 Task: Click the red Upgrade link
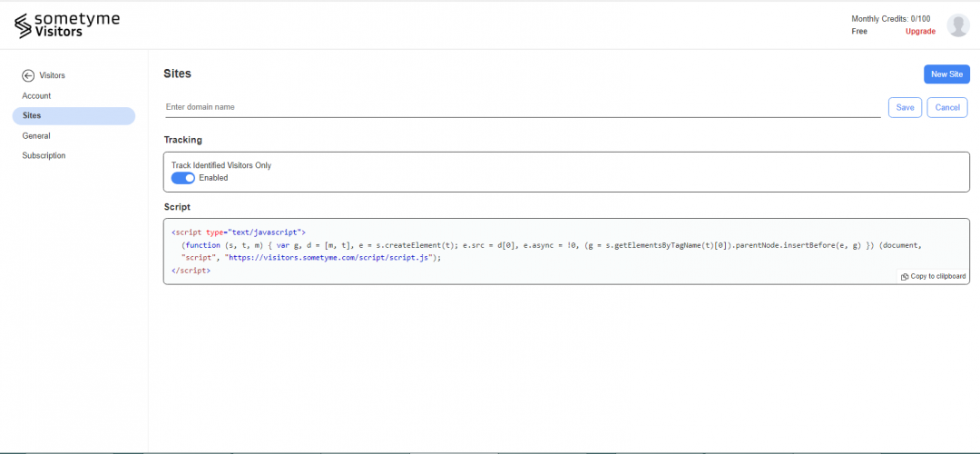(x=920, y=31)
